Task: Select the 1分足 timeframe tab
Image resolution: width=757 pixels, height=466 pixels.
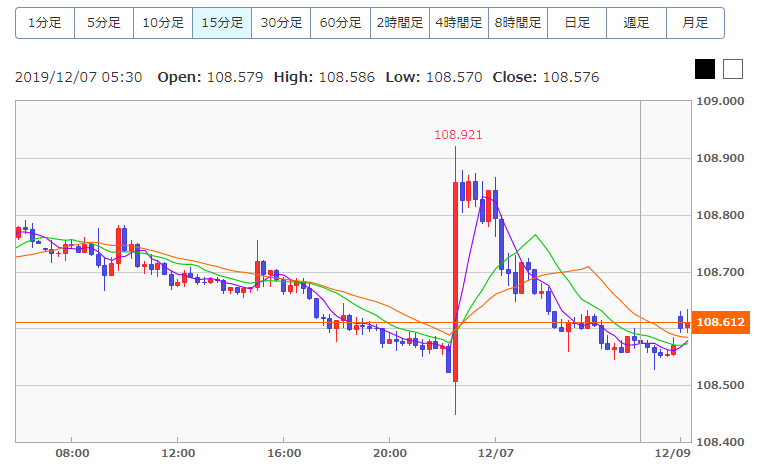Action: 45,22
